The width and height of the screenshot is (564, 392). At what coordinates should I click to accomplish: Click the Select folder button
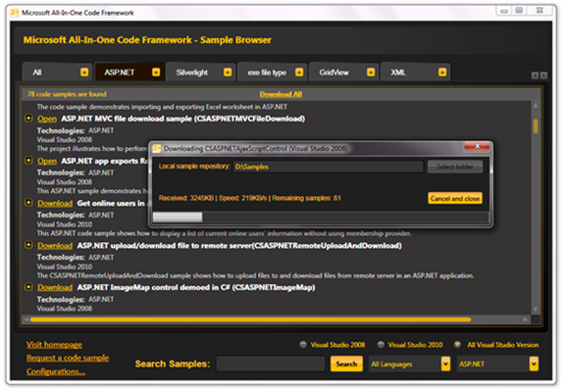click(x=455, y=167)
